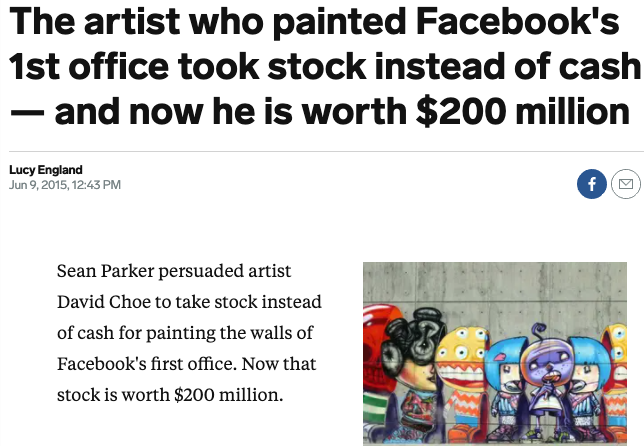The width and height of the screenshot is (644, 446).
Task: Click the Jun 9, 2015 timestamp
Action: coord(65,185)
